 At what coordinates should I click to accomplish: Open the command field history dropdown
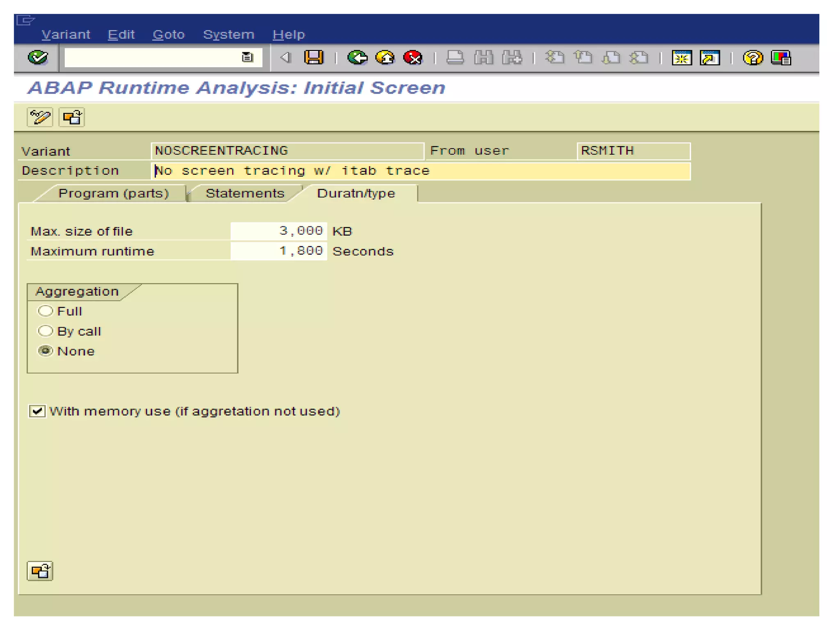(247, 57)
